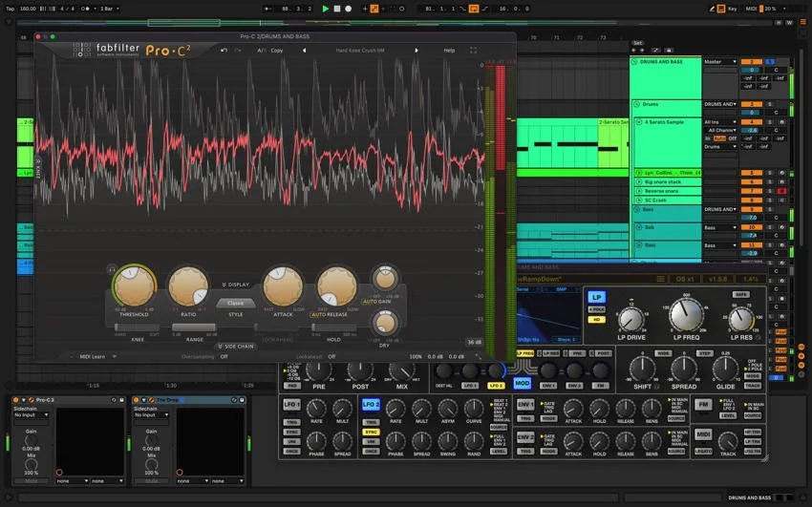Toggle the metronome in the transport bar
Image resolution: width=812 pixels, height=507 pixels.
pyautogui.click(x=87, y=9)
